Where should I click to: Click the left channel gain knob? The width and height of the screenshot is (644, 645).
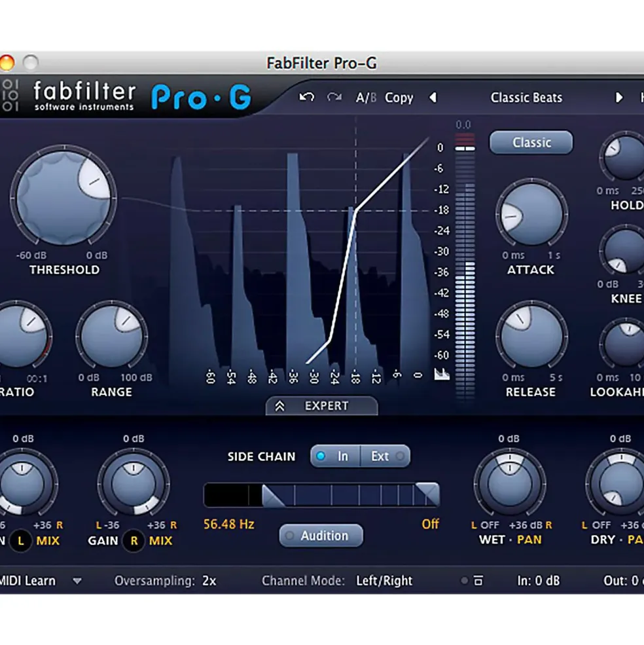point(22,484)
